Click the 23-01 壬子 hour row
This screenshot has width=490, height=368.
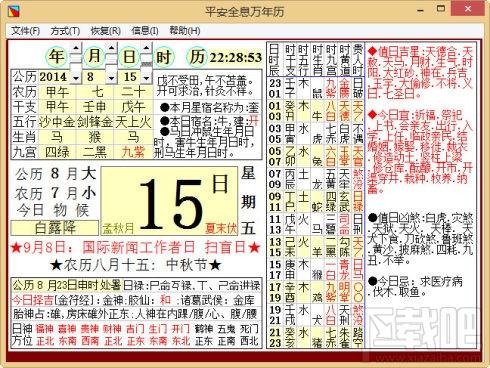click(316, 88)
